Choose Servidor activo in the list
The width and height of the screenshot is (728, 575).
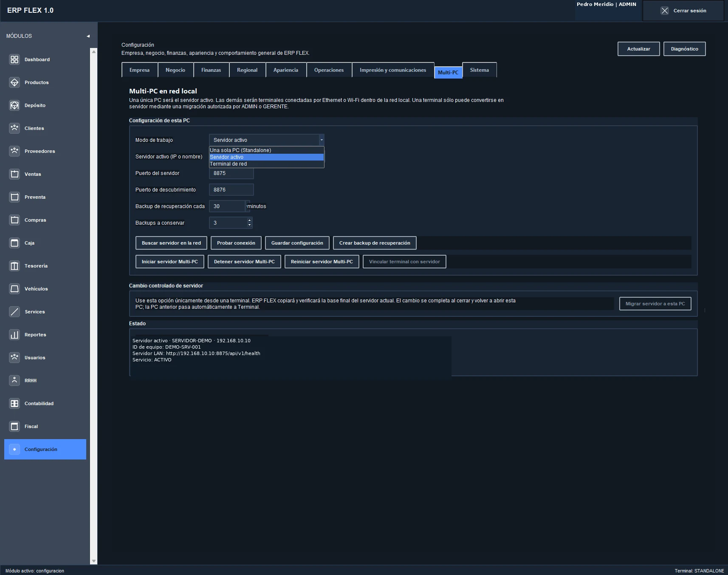(266, 157)
